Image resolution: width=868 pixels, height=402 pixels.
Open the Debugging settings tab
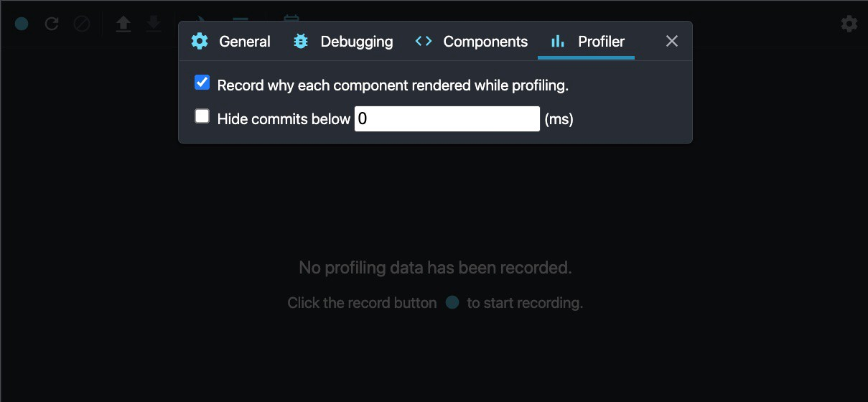pyautogui.click(x=343, y=42)
